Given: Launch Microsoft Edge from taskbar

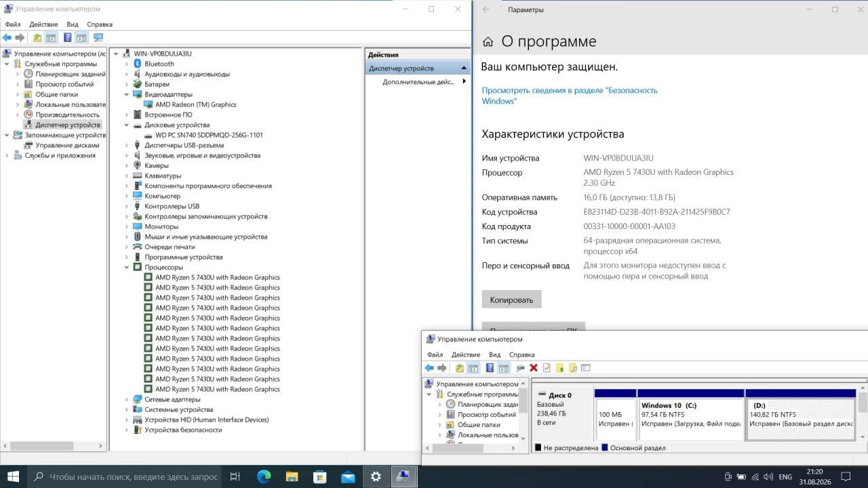Looking at the screenshot, I should tap(264, 476).
